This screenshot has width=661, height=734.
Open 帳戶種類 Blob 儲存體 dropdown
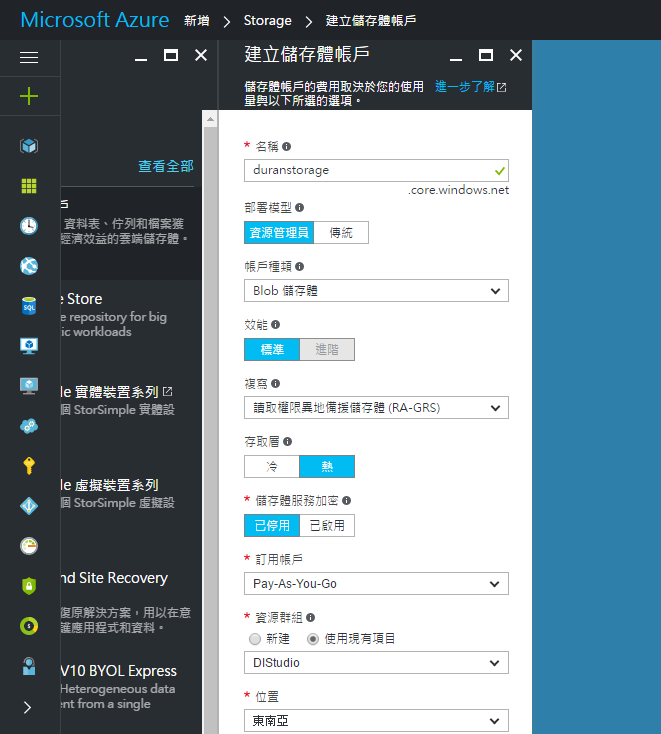376,291
